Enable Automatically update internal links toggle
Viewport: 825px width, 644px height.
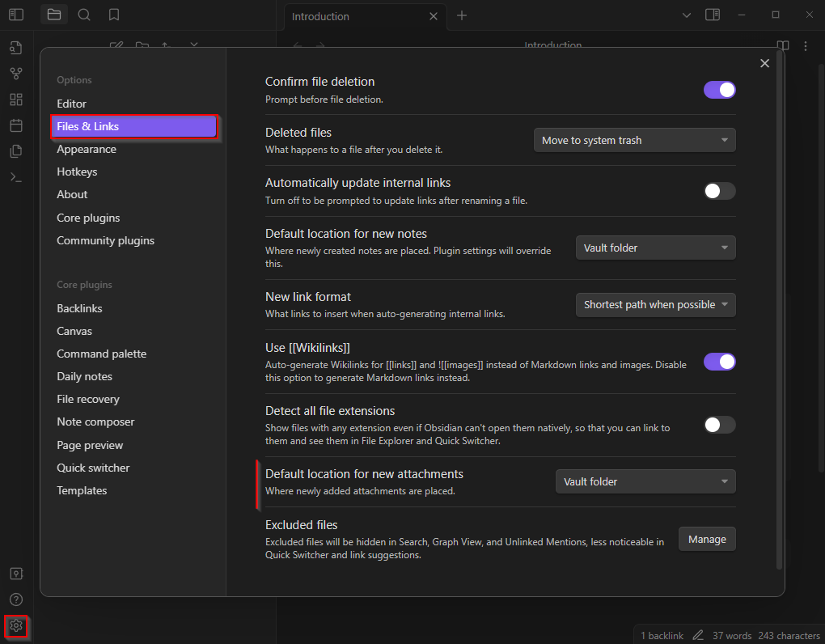(x=719, y=191)
